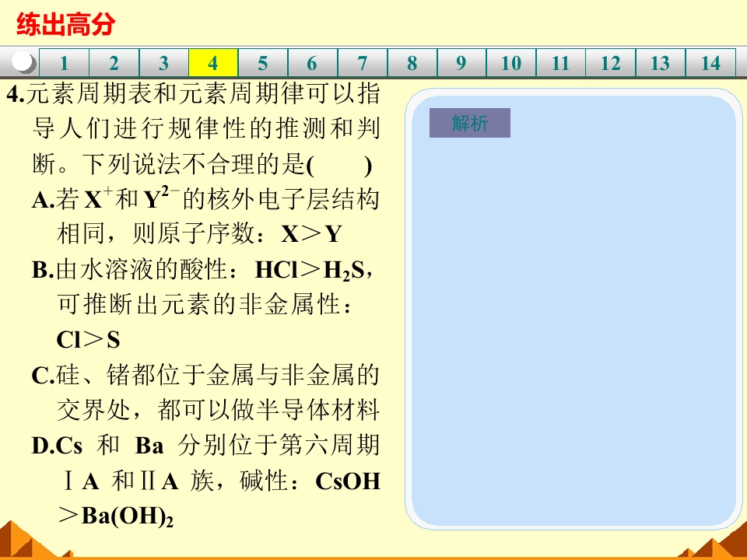Click question 4 stem first line
This screenshot has width=747, height=560.
tap(194, 93)
